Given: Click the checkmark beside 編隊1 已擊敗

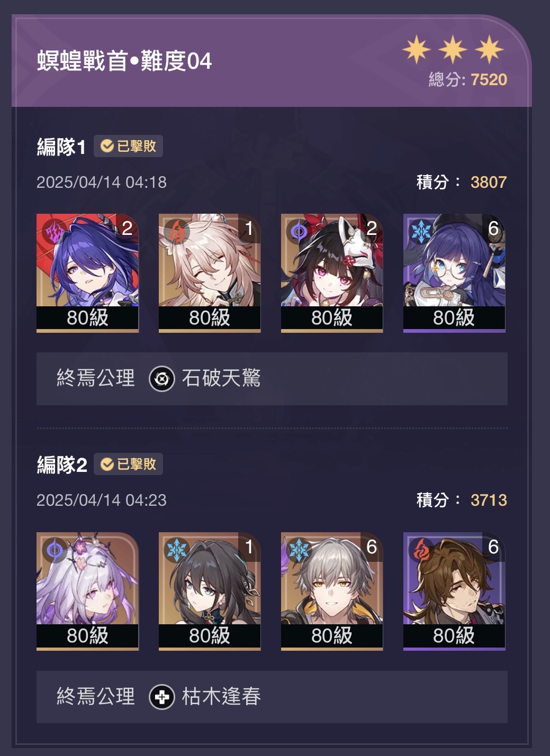Looking at the screenshot, I should 107,146.
